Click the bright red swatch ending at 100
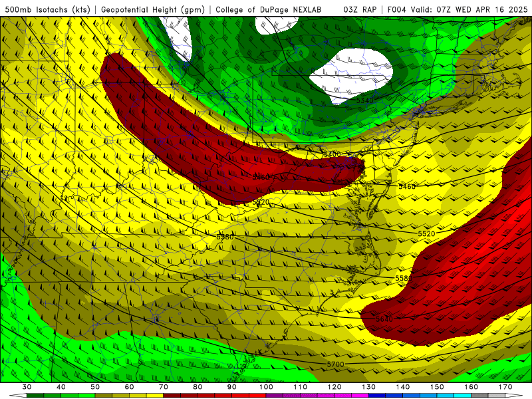 257,395
